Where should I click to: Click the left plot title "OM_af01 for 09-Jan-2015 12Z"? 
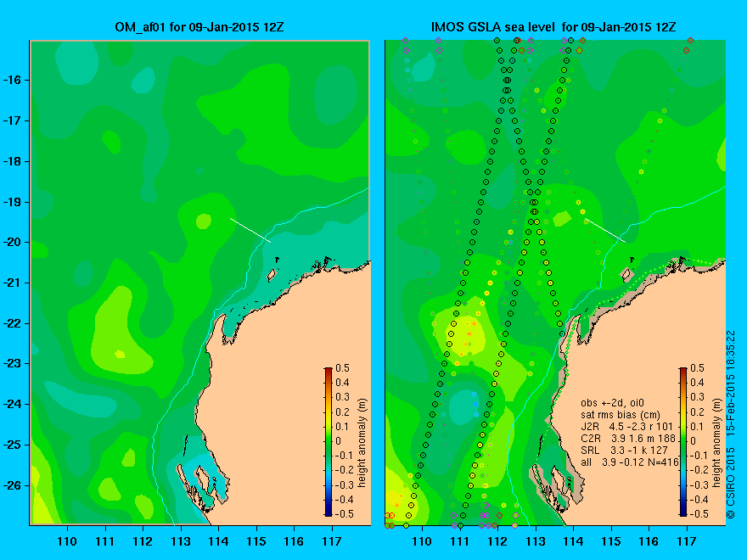[x=199, y=27]
